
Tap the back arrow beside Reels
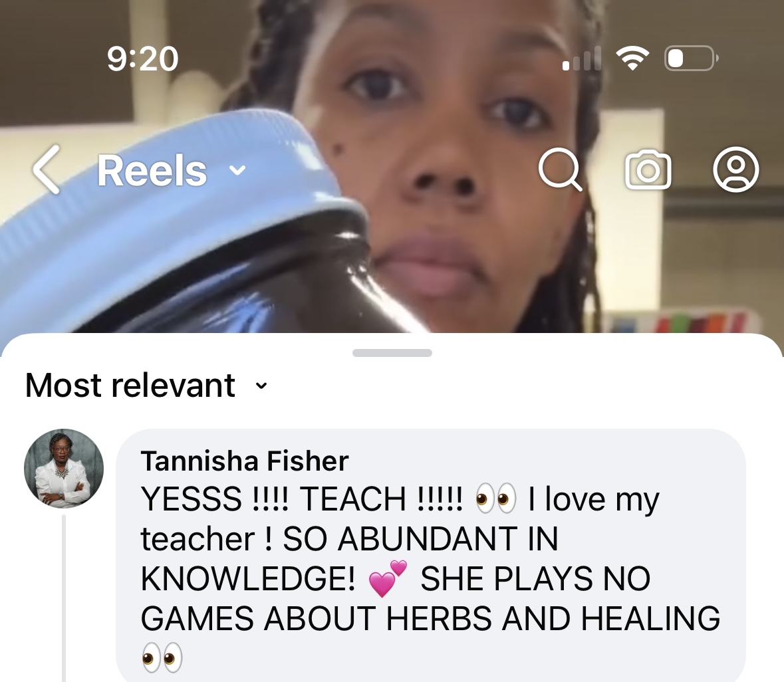click(47, 170)
